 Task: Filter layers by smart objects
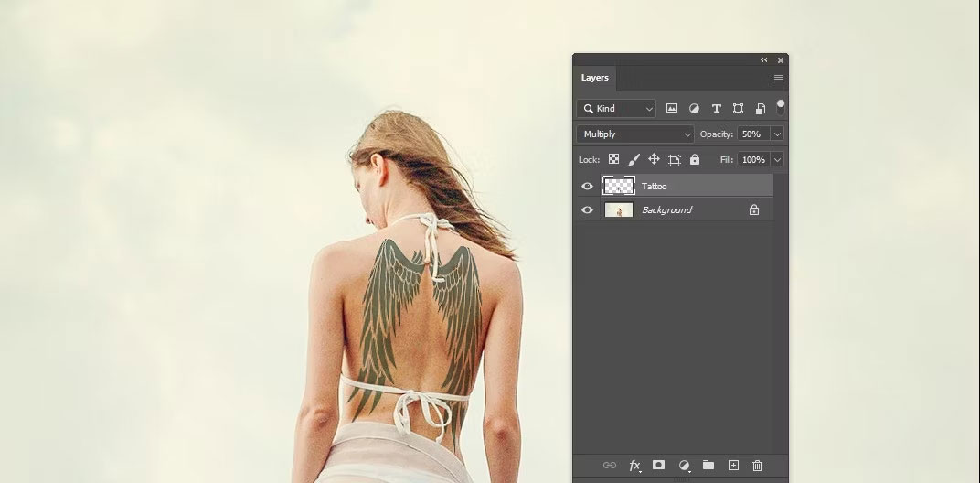[760, 108]
